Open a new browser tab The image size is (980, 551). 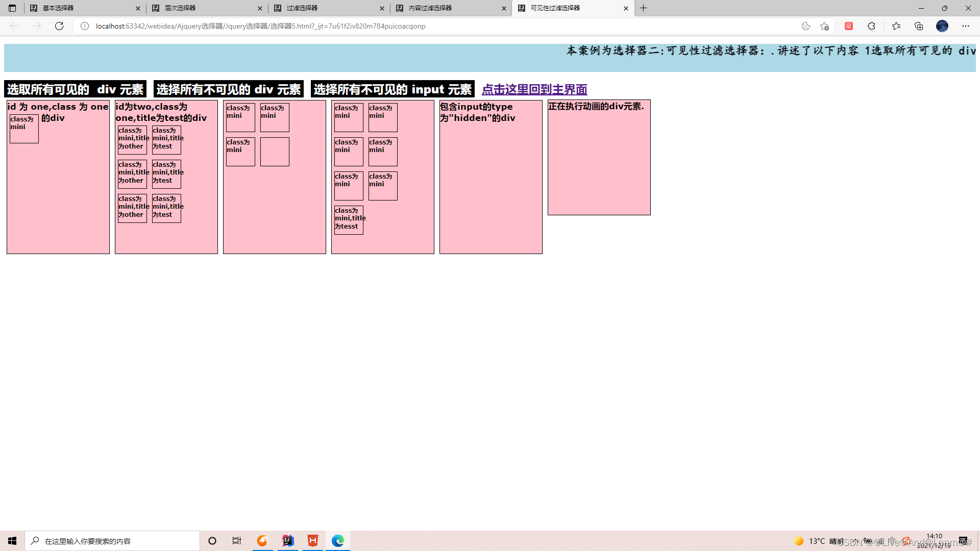click(644, 8)
